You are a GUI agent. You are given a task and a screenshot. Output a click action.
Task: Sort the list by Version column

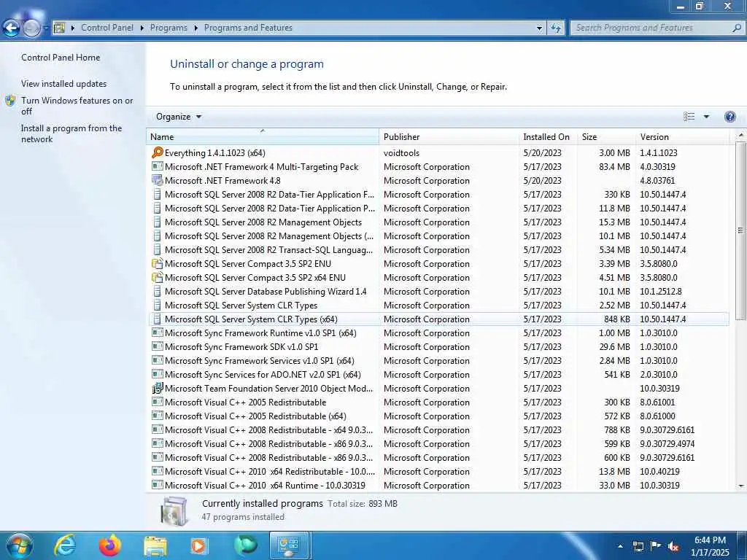click(682, 136)
